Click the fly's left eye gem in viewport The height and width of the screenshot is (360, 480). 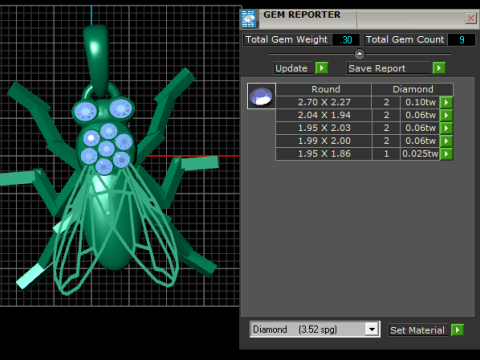[x=86, y=111]
